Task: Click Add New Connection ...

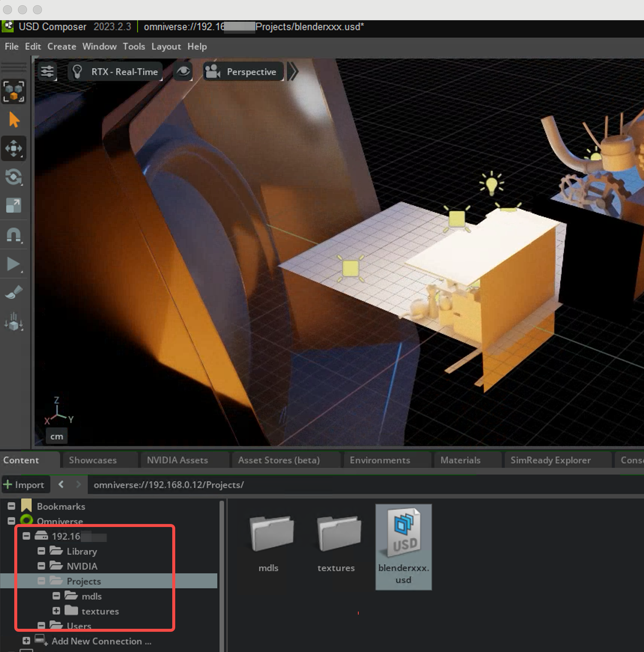Action: [101, 641]
